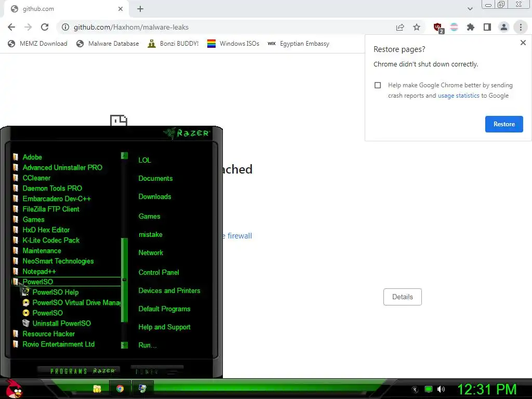Open volume speaker tray icon

click(x=441, y=389)
